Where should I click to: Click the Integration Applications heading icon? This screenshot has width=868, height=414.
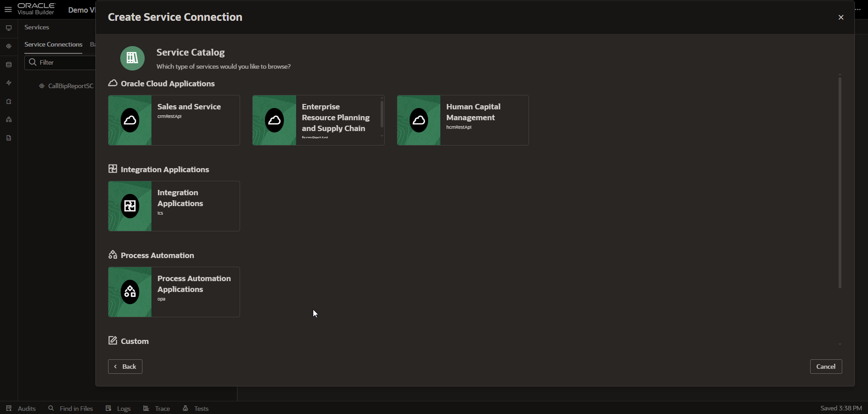113,169
